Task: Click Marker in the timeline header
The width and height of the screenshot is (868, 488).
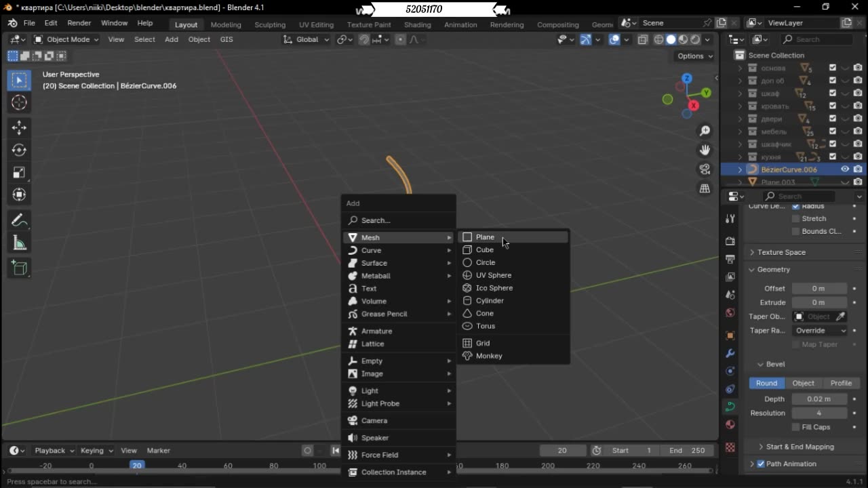Action: click(159, 451)
